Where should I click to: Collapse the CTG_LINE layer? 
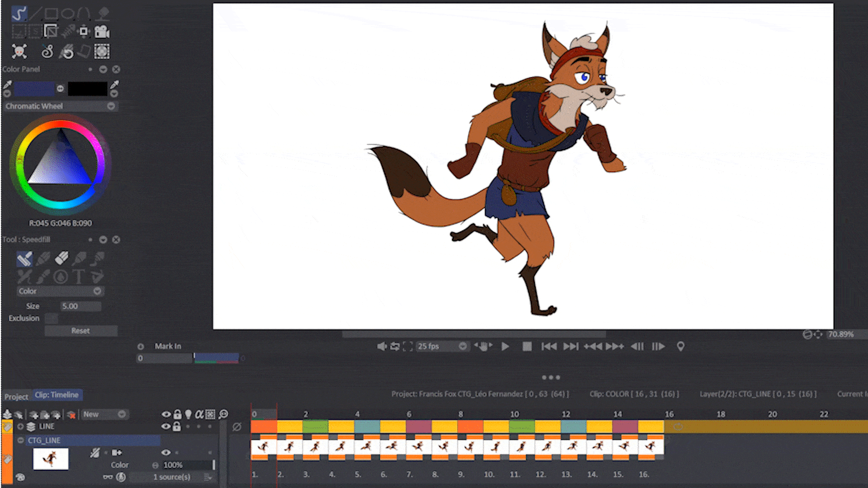tap(21, 441)
